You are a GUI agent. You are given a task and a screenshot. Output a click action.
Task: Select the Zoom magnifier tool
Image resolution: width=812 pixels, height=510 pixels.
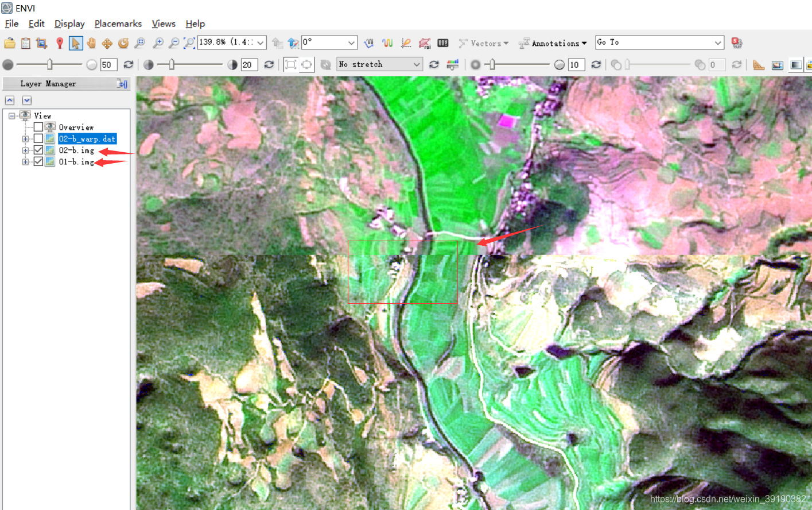139,43
